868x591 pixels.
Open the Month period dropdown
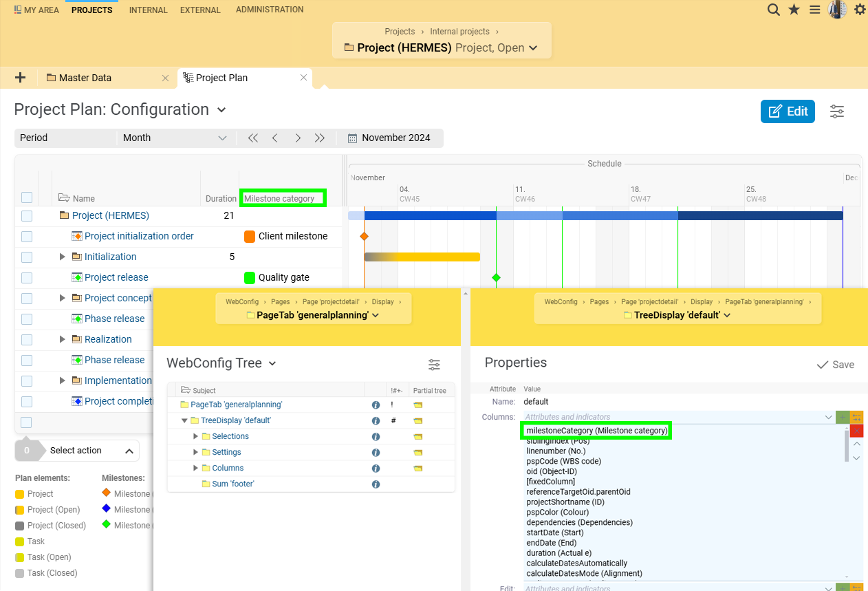pos(175,138)
